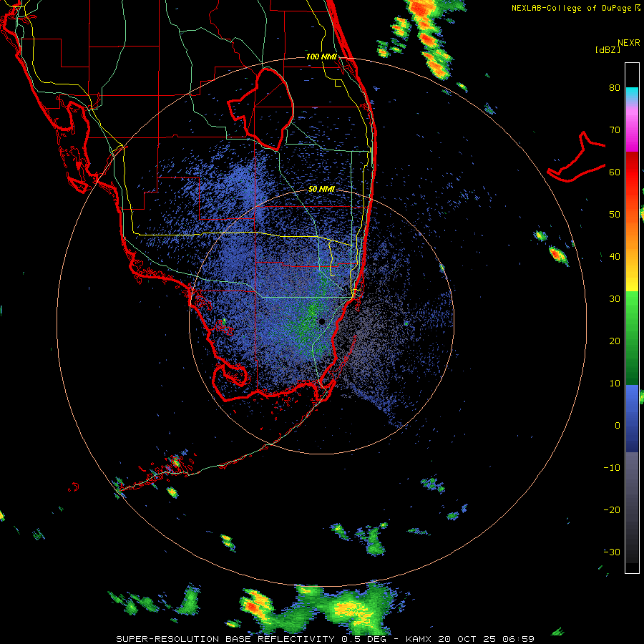Image resolution: width=644 pixels, height=644 pixels.
Task: Click the -30 value on dBZ scale
Action: click(x=612, y=552)
